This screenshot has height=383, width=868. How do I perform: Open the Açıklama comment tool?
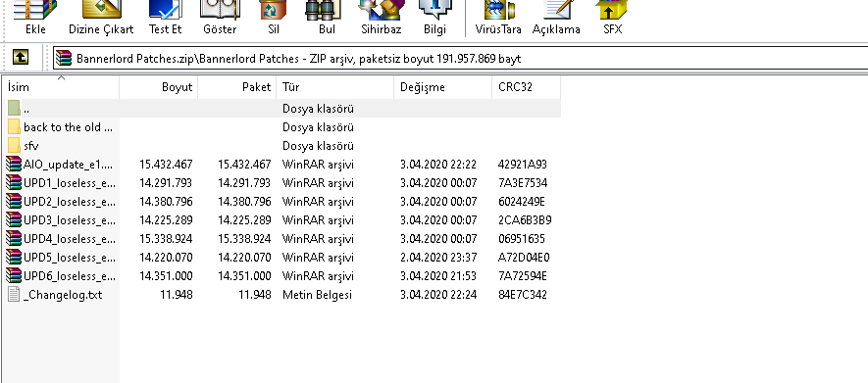pos(556,17)
